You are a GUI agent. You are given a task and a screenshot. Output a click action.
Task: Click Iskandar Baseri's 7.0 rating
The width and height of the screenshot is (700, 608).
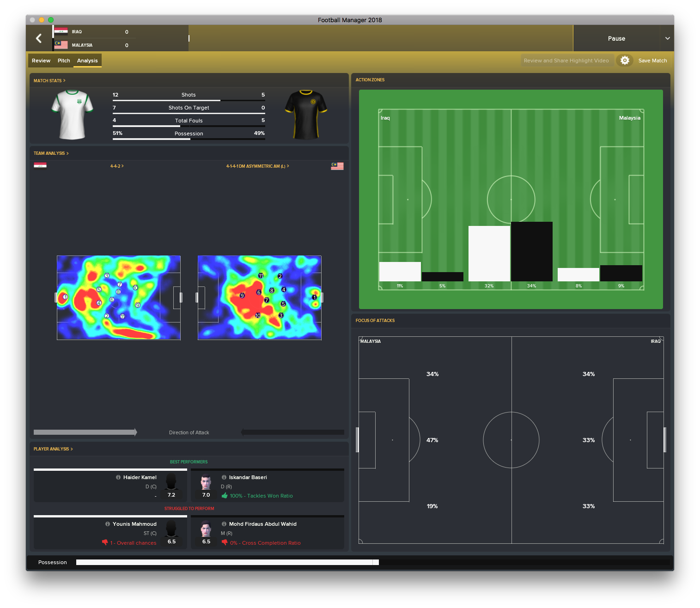pyautogui.click(x=206, y=495)
